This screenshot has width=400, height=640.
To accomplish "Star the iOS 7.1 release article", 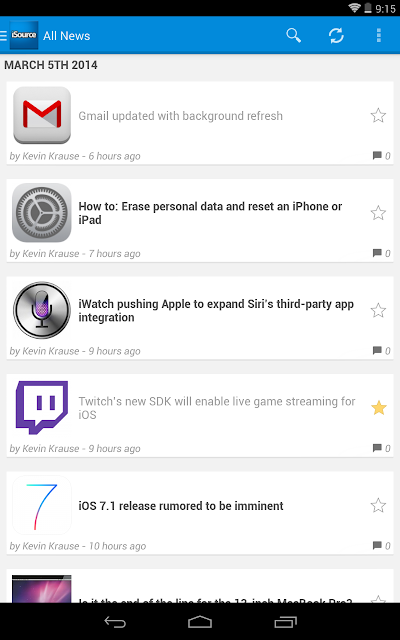I will tap(378, 505).
